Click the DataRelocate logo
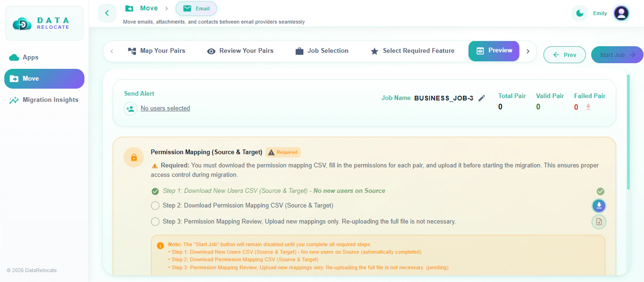The height and width of the screenshot is (282, 644). (x=44, y=23)
